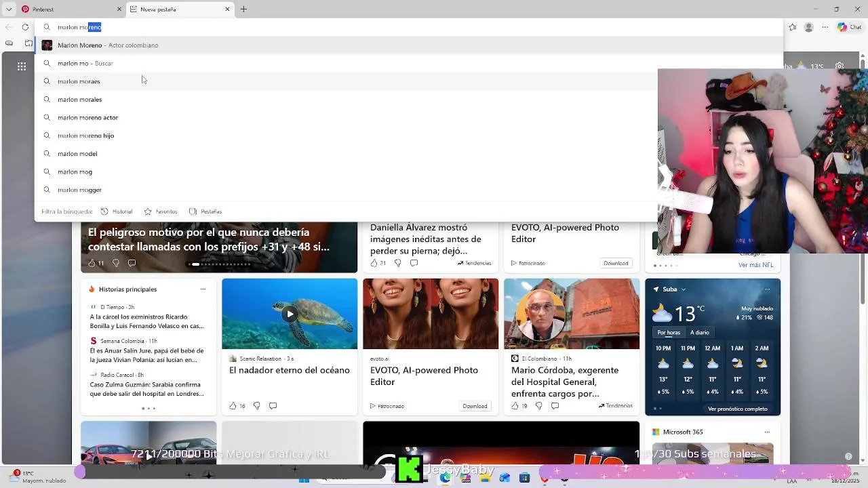Pick the marlon moreno actor suggestion

pyautogui.click(x=347, y=117)
